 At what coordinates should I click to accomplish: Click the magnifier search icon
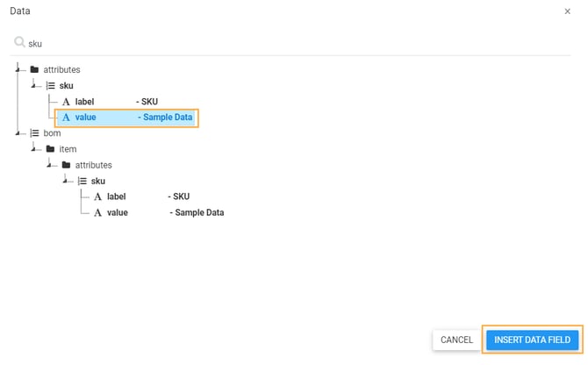tap(19, 42)
